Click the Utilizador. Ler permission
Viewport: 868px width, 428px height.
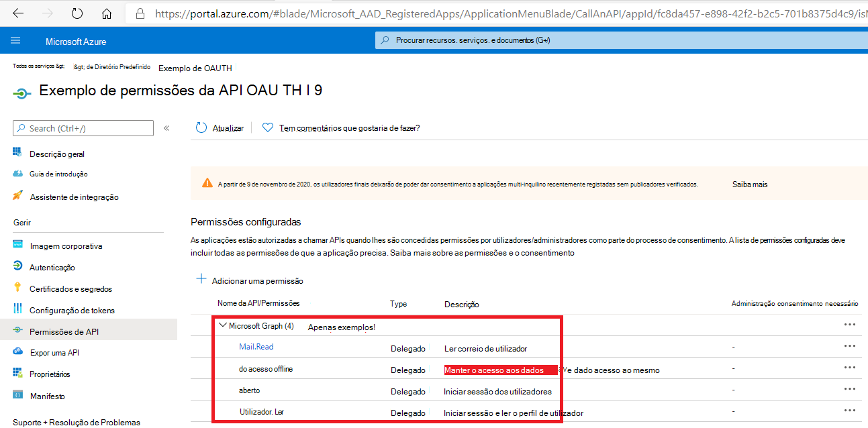pyautogui.click(x=262, y=411)
